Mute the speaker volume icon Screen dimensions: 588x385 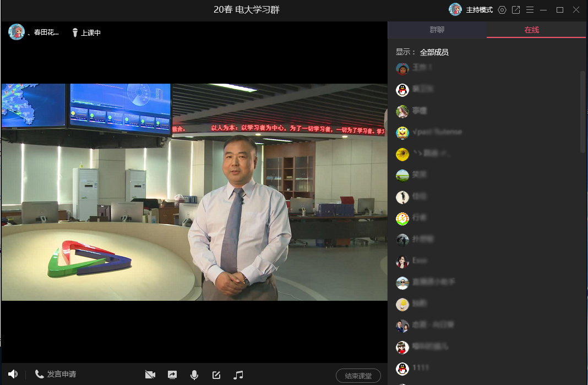[13, 374]
